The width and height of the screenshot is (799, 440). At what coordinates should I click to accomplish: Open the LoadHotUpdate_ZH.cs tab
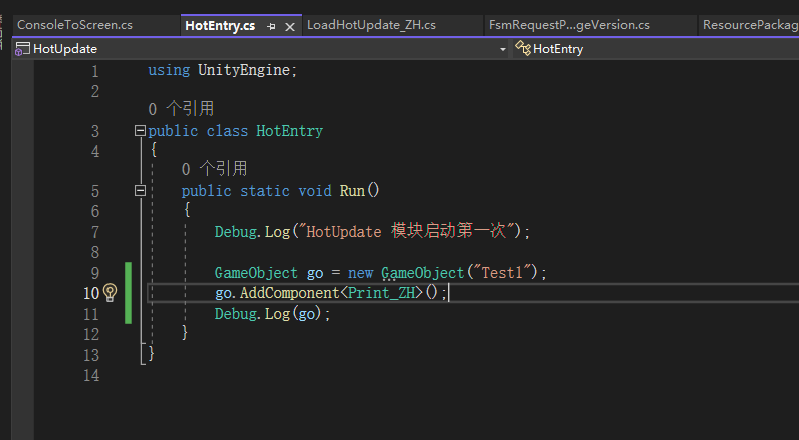[x=371, y=25]
